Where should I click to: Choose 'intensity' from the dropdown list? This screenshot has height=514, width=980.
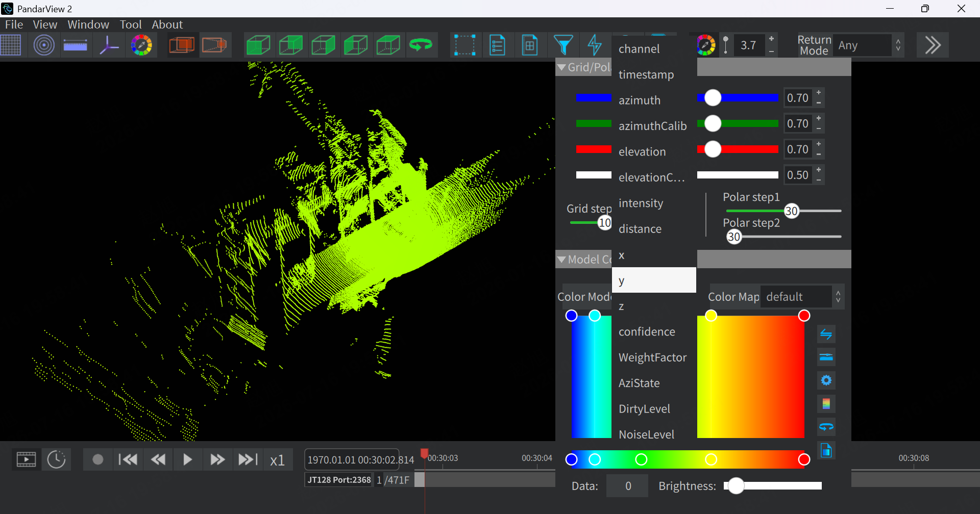coord(654,203)
